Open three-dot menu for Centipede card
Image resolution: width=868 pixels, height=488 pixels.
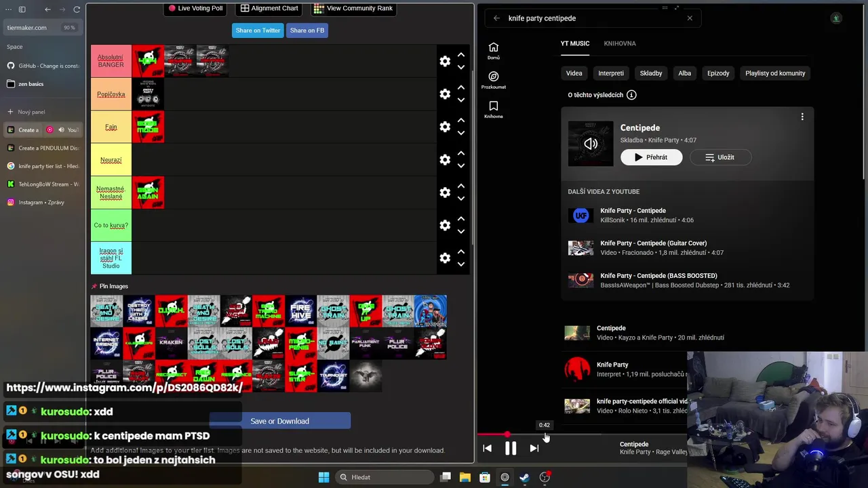(802, 117)
